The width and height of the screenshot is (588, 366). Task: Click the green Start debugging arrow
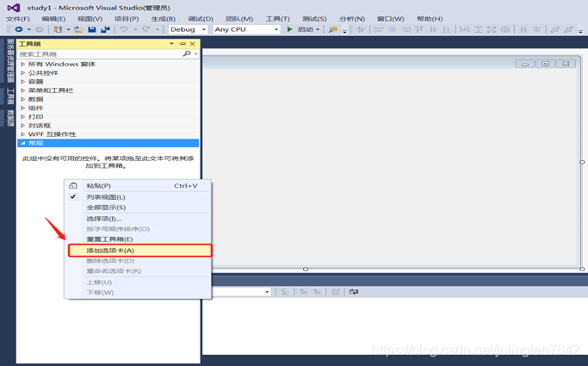[289, 29]
